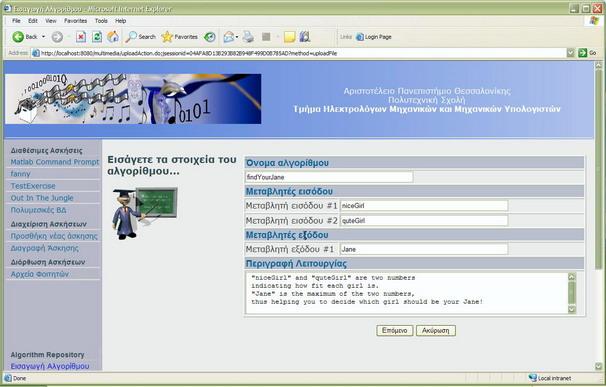Click input variable #2 field quteGirl

[424, 220]
